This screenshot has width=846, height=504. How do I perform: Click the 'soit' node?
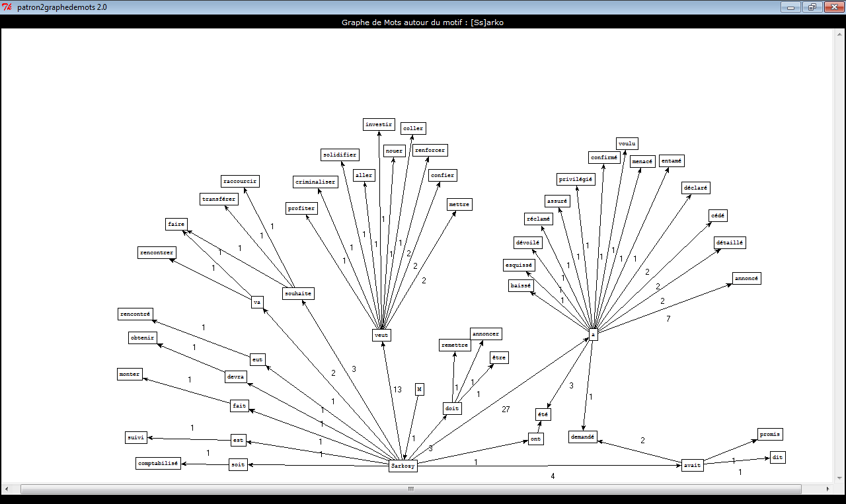click(238, 464)
